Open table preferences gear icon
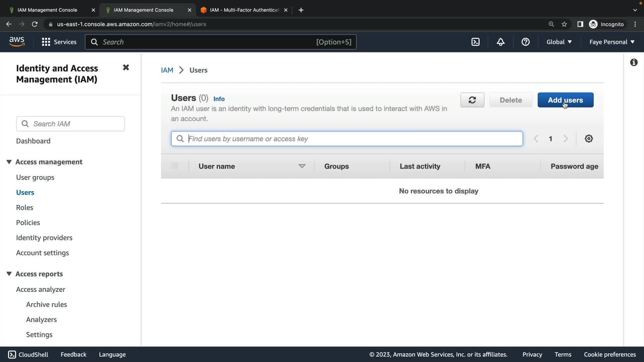 tap(589, 139)
